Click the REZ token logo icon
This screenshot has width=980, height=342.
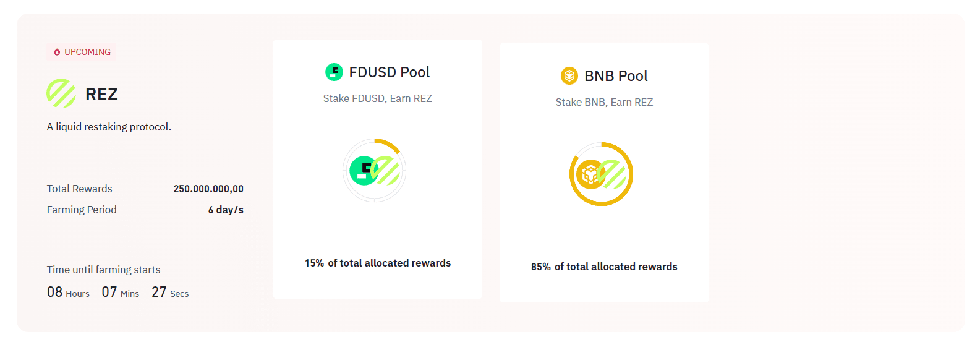click(x=61, y=93)
